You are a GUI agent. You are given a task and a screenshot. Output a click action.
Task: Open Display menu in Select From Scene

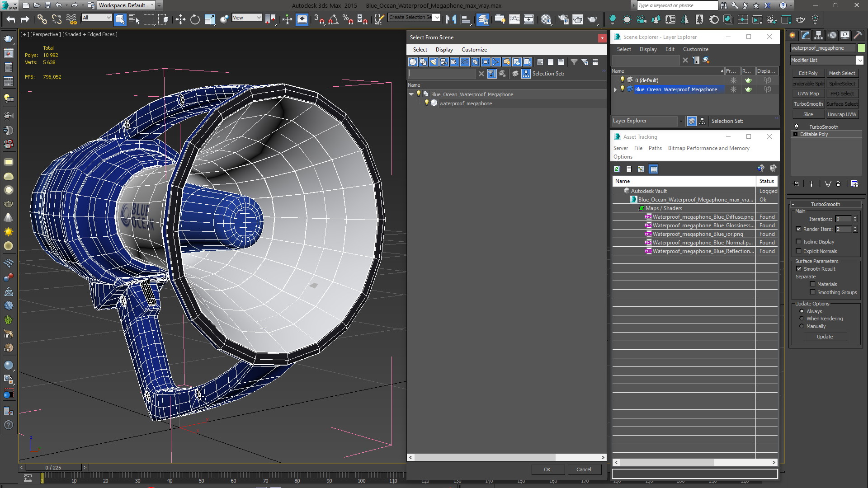(444, 50)
